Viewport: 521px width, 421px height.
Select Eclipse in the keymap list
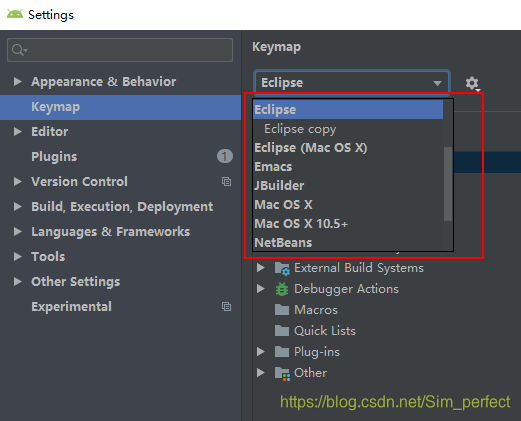[x=348, y=109]
